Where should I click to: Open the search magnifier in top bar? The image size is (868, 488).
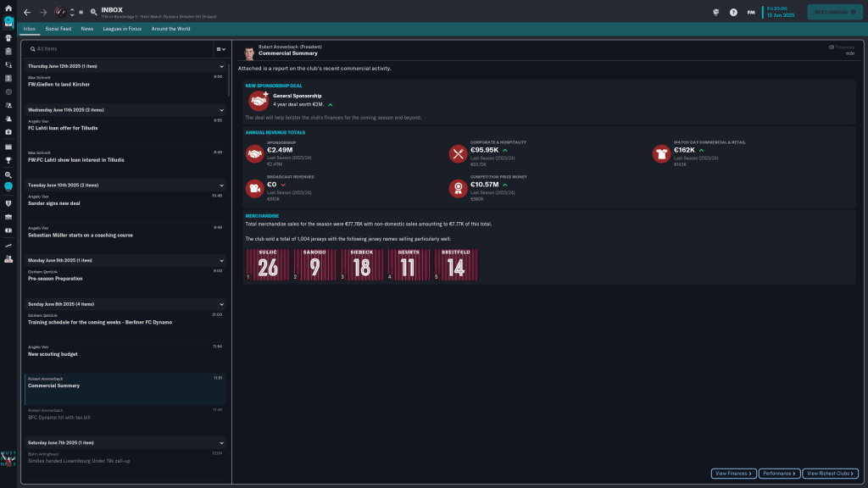point(93,12)
